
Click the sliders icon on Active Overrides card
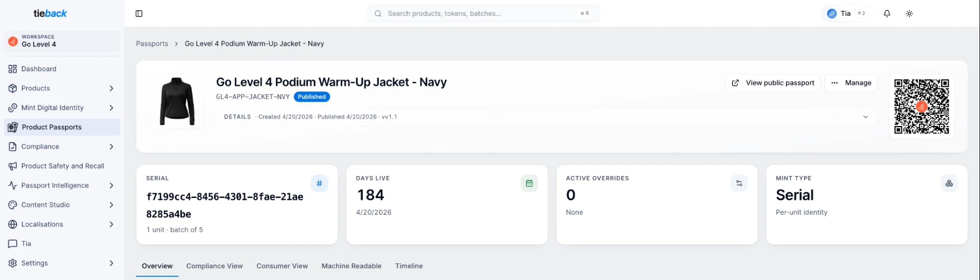coord(739,183)
